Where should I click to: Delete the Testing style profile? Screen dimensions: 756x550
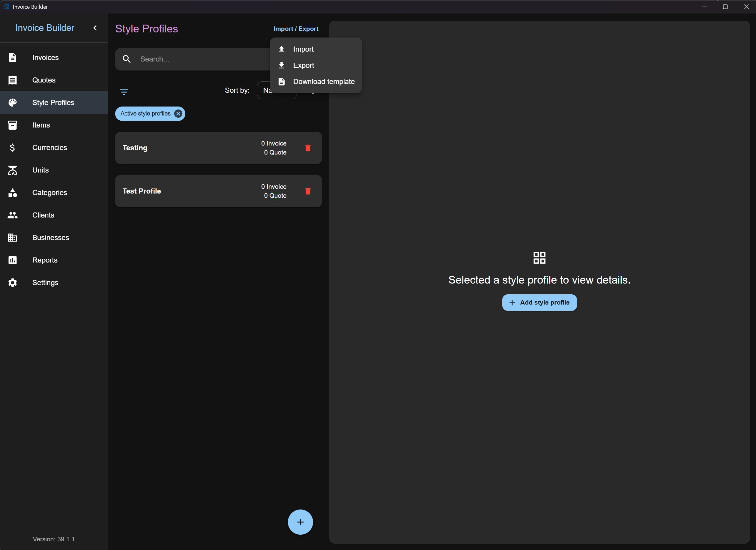[x=308, y=148]
